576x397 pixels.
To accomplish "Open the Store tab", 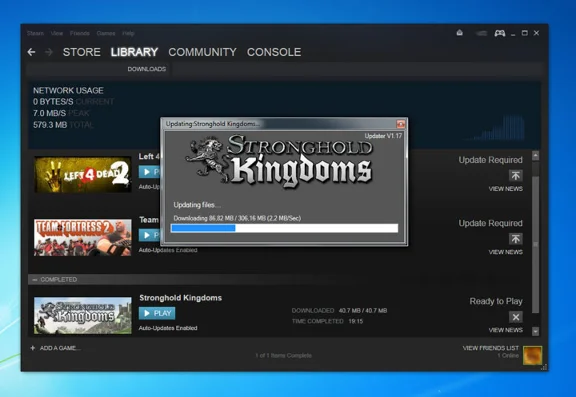I will [82, 52].
